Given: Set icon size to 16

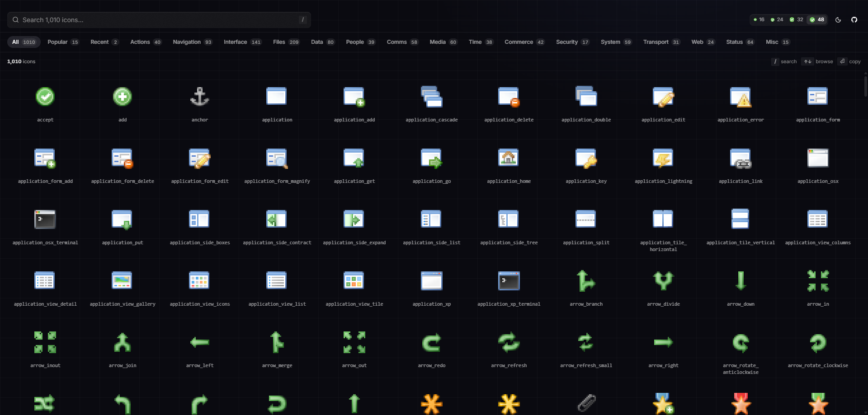Looking at the screenshot, I should tap(759, 20).
